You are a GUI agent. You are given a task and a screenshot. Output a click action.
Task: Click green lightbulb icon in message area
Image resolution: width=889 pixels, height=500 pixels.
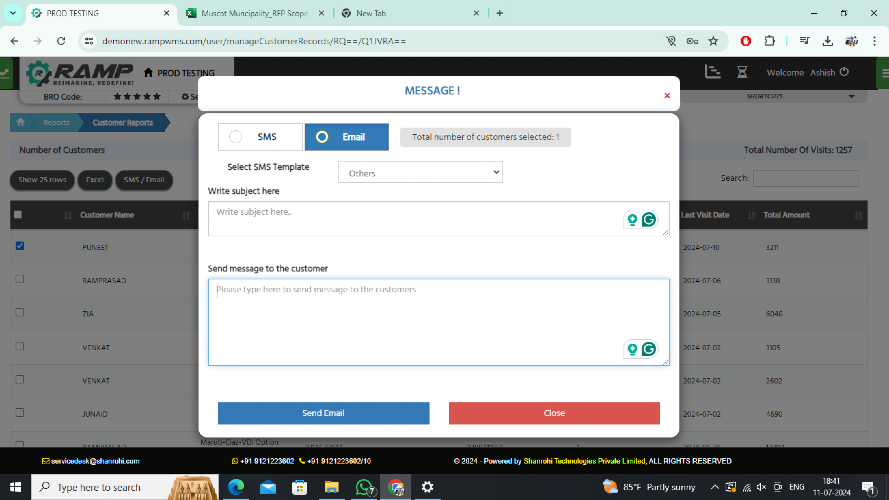(x=632, y=349)
